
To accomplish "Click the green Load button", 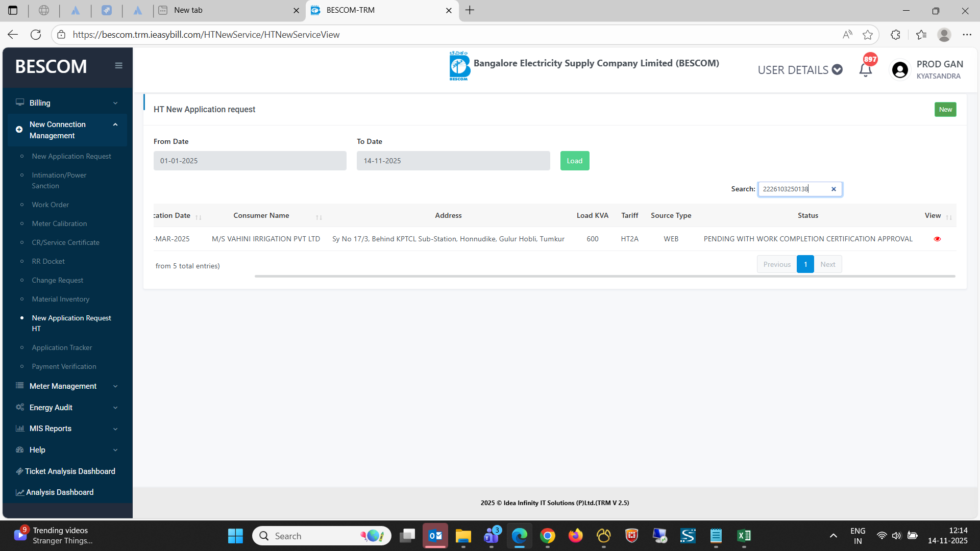I will click(574, 161).
